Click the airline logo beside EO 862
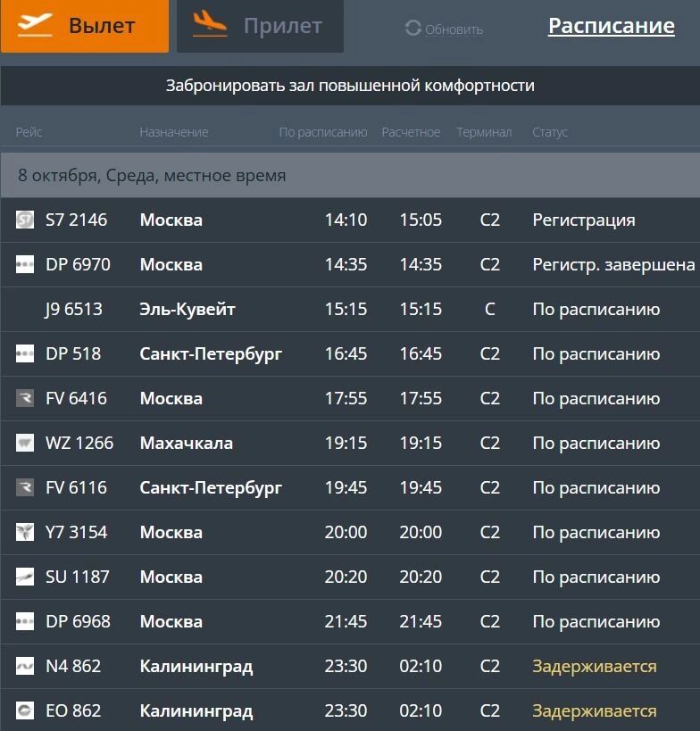 pos(25,710)
